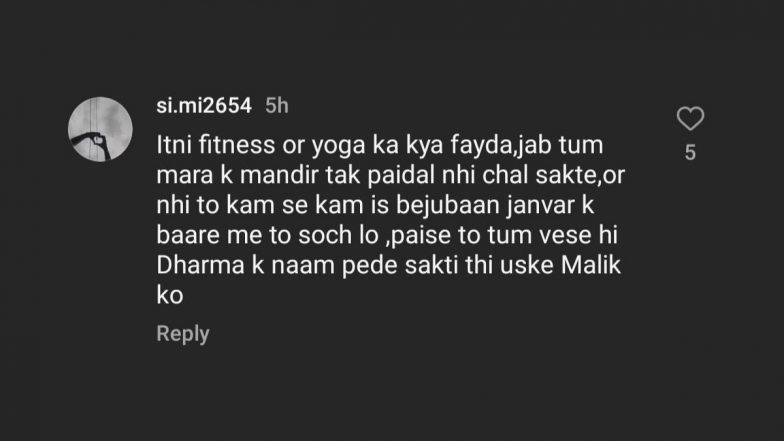The height and width of the screenshot is (441, 784).
Task: Click the 5h timestamp
Action: coord(276,106)
